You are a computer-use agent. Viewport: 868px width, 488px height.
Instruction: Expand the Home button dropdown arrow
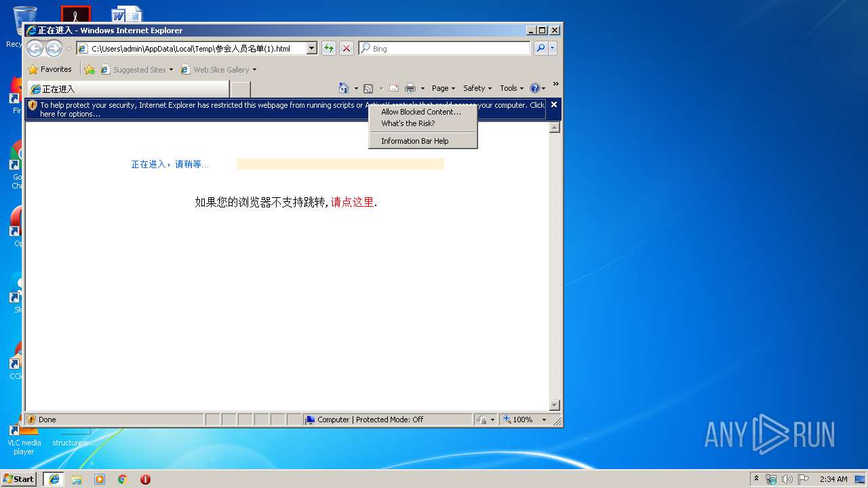tap(356, 88)
